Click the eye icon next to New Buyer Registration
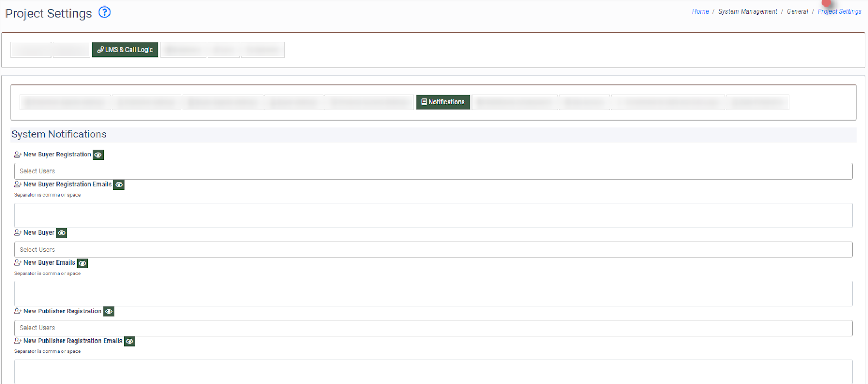 click(98, 155)
